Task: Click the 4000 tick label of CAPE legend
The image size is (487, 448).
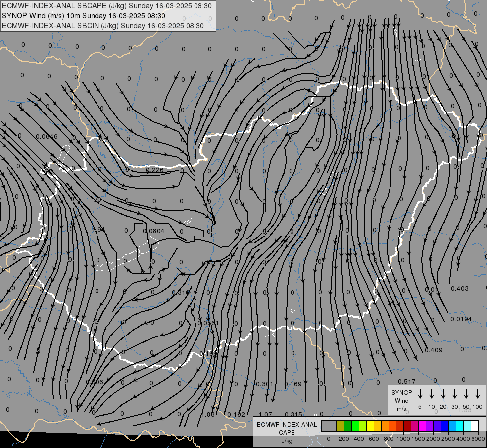Action: (x=463, y=439)
